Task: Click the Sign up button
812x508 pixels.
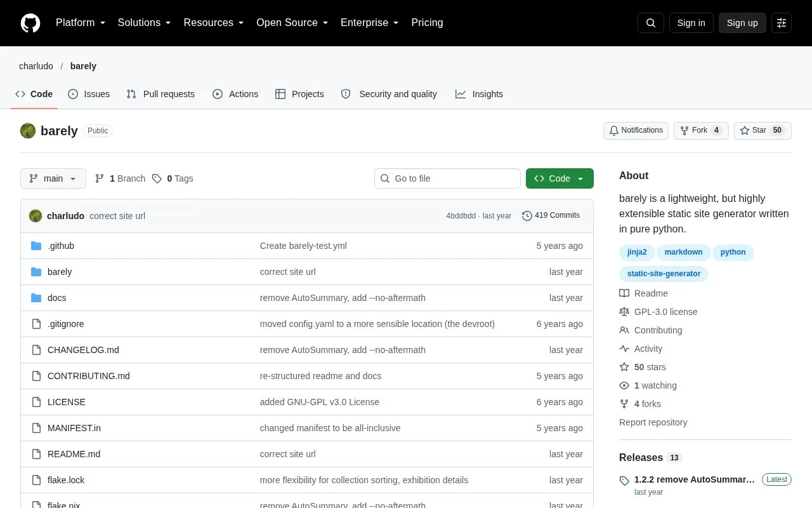Action: [x=742, y=23]
